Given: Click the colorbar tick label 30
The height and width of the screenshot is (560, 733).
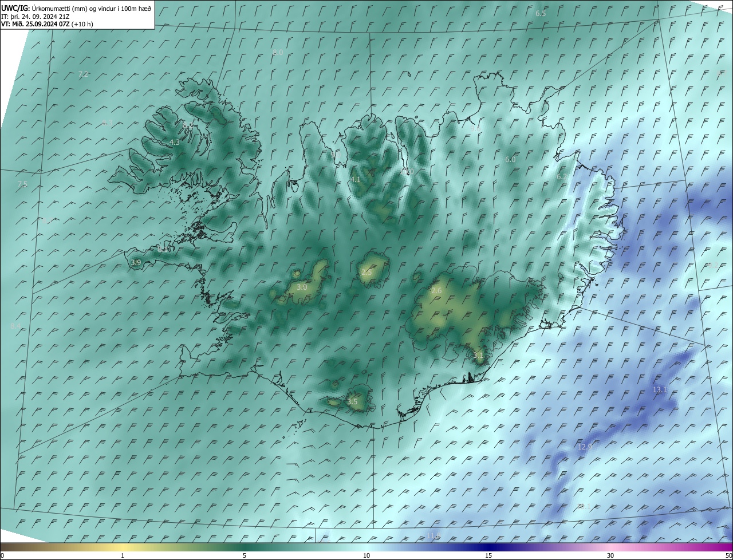Looking at the screenshot, I should 610,555.
